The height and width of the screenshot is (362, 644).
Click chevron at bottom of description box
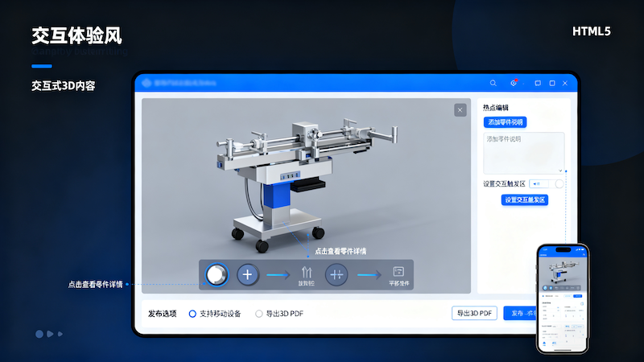pyautogui.click(x=559, y=170)
